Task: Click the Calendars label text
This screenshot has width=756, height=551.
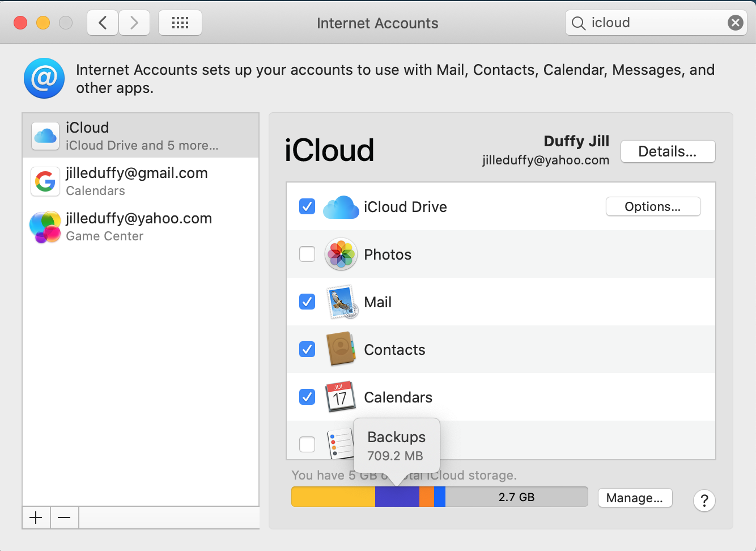Action: point(398,397)
